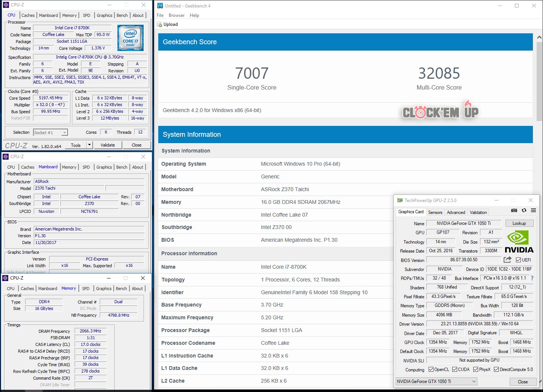Switch to the Sensors tab in GPU-Z
The image size is (543, 392).
point(435,212)
